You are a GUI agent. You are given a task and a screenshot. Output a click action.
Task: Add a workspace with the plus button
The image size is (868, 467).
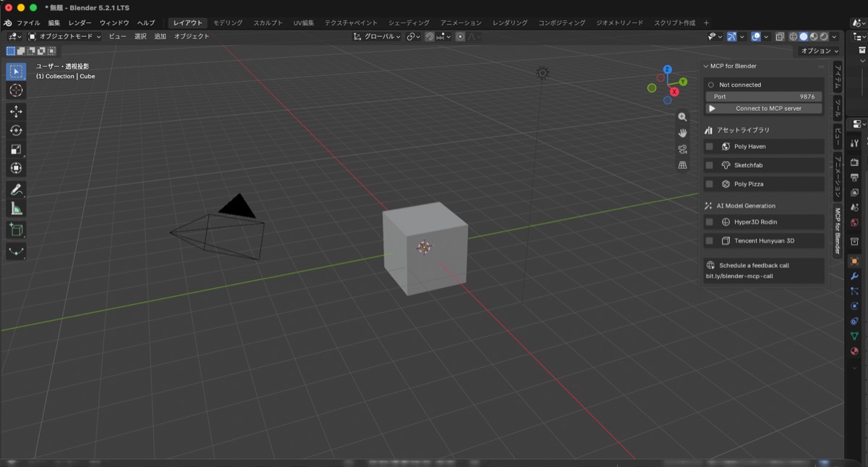[706, 22]
